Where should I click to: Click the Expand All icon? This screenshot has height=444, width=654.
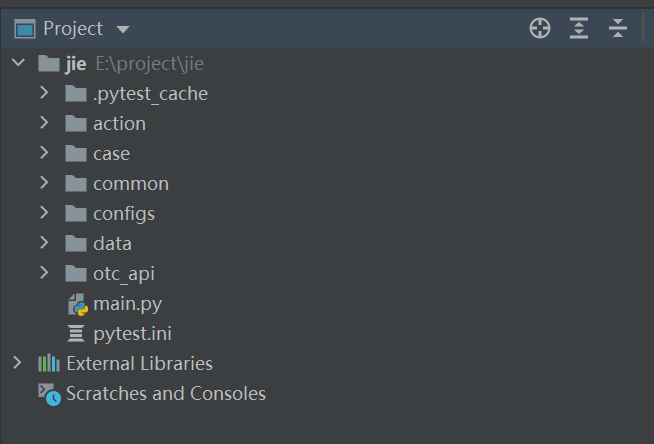[579, 29]
